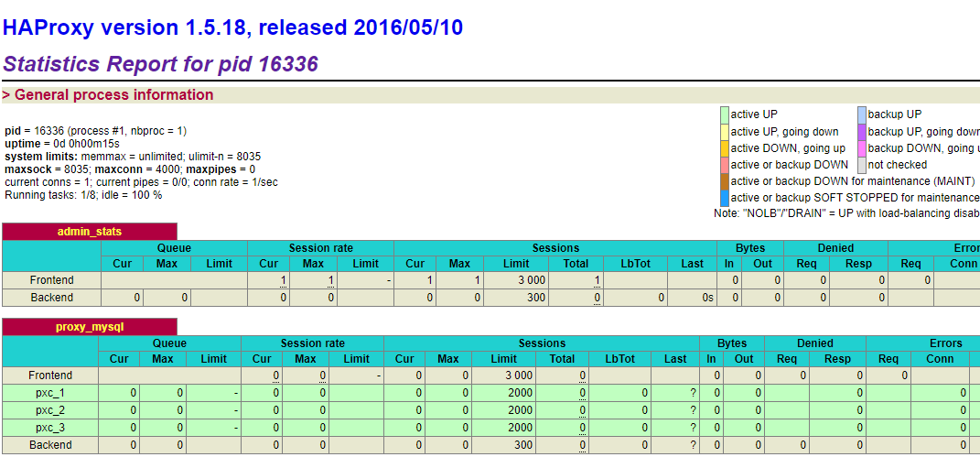980x468 pixels.
Task: Select the pxc_2 server row label
Action: tap(50, 410)
